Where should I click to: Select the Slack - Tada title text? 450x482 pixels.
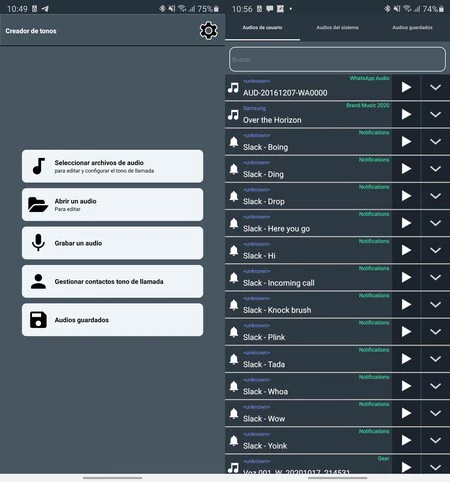pyautogui.click(x=264, y=364)
